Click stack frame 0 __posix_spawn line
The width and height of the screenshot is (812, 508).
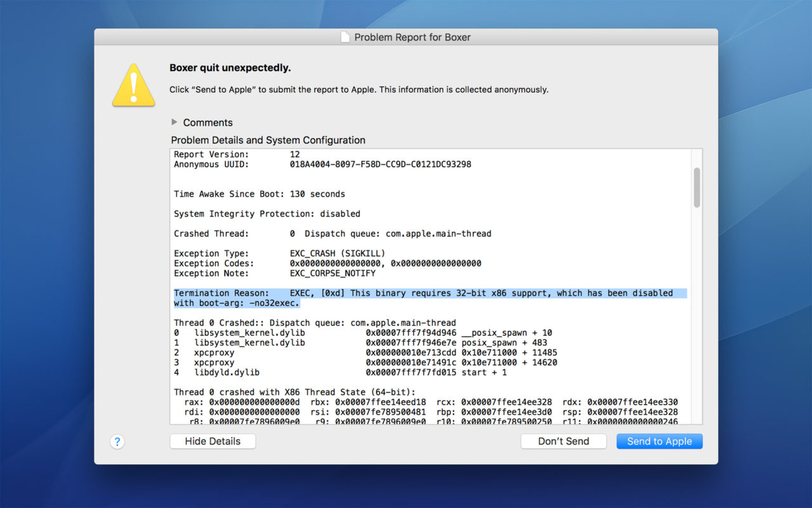363,333
